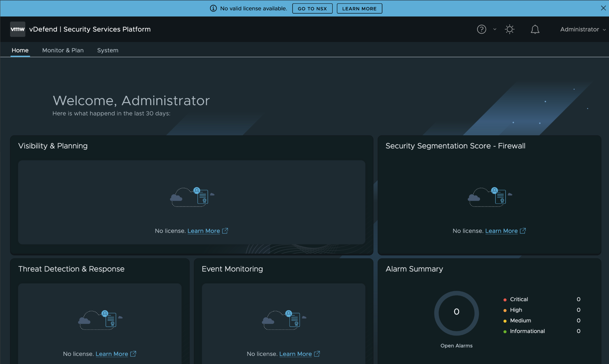Click the VMware logo icon
Screen dimensions: 609x364
click(18, 29)
